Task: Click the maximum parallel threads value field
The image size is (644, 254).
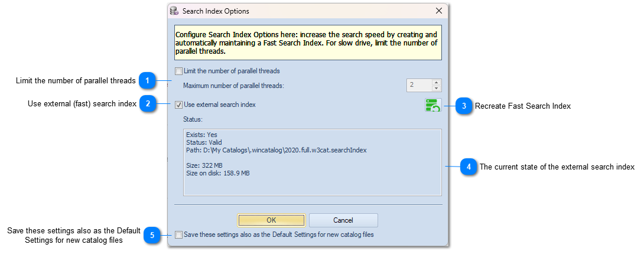Action: [419, 85]
